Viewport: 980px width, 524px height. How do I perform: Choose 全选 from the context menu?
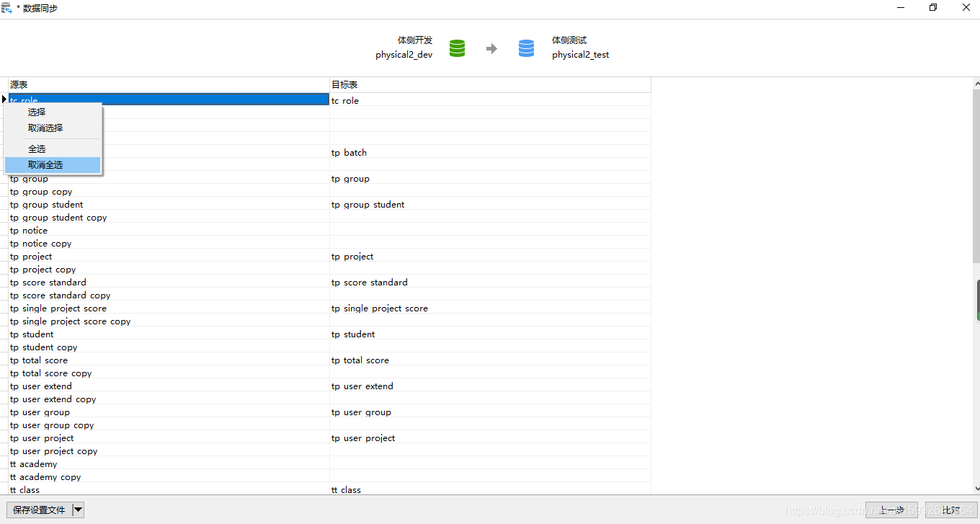[x=53, y=148]
